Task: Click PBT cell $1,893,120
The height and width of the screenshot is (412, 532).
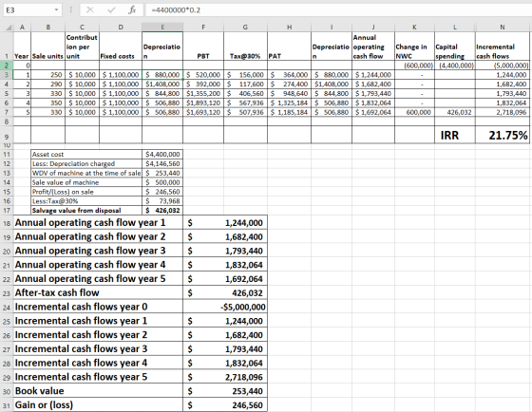Action: click(x=203, y=103)
